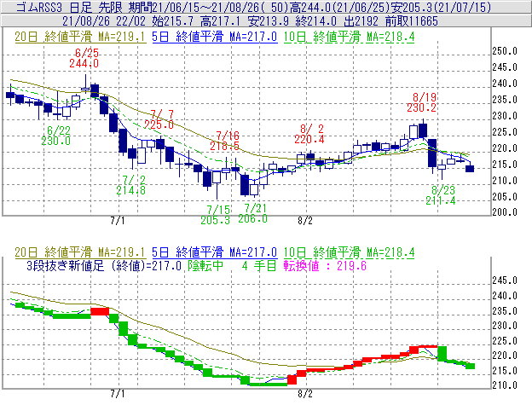Click the 6/25 peak candlestick with long wick
532x405 pixels.
coord(85,86)
